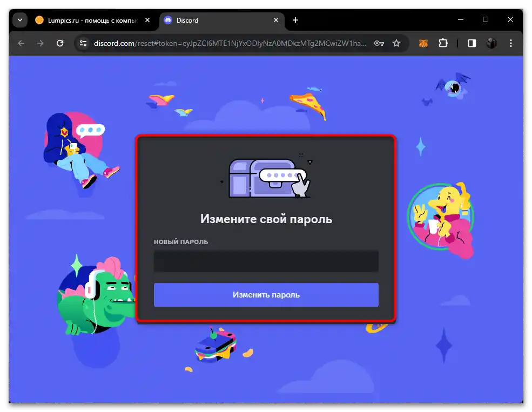The height and width of the screenshot is (412, 532).
Task: Open the tab search dropdown arrow
Action: (x=20, y=20)
